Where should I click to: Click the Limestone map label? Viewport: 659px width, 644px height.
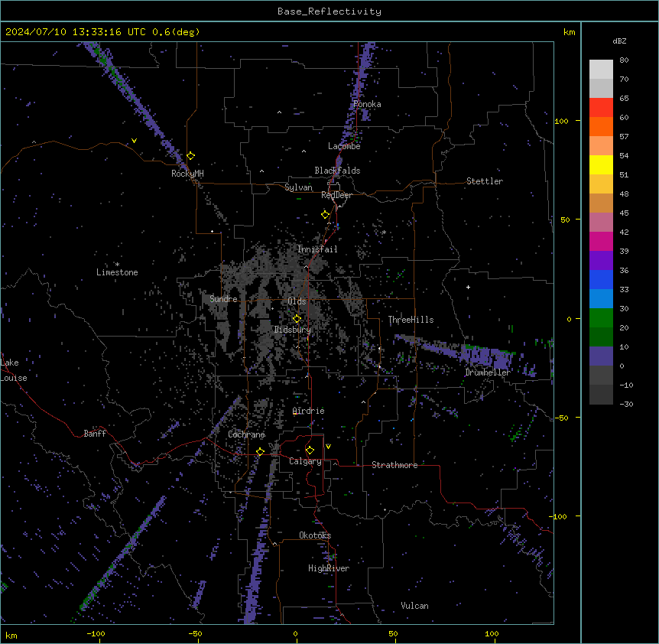tap(117, 272)
